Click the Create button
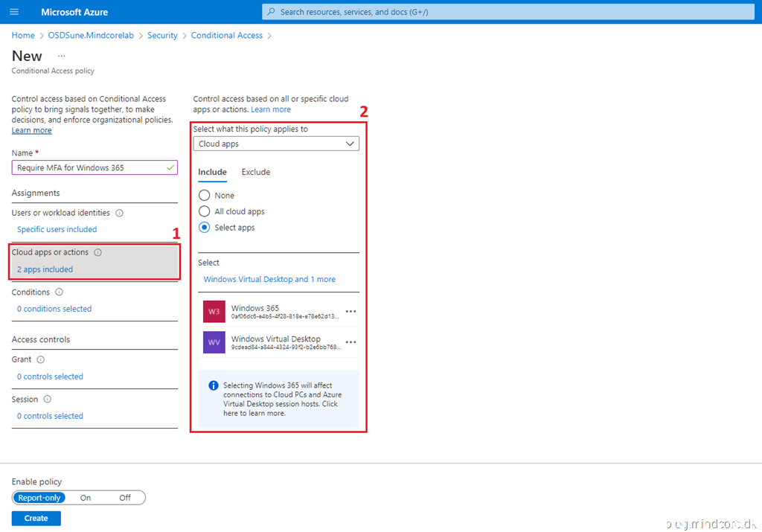 (x=36, y=518)
